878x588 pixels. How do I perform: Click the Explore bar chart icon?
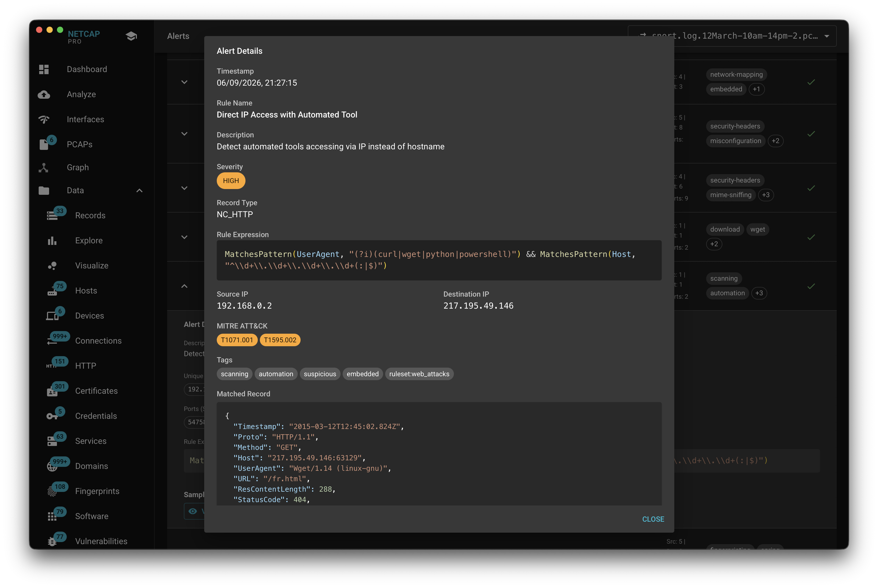tap(52, 241)
